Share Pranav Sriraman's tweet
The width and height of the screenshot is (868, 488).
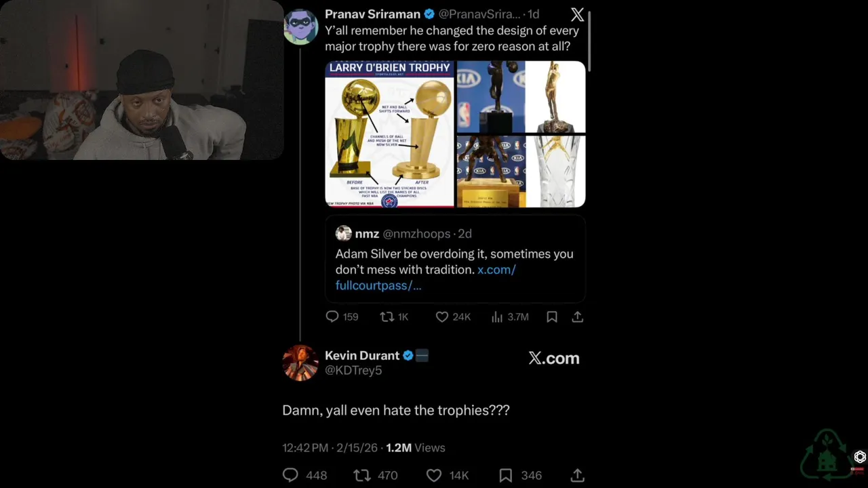578,317
